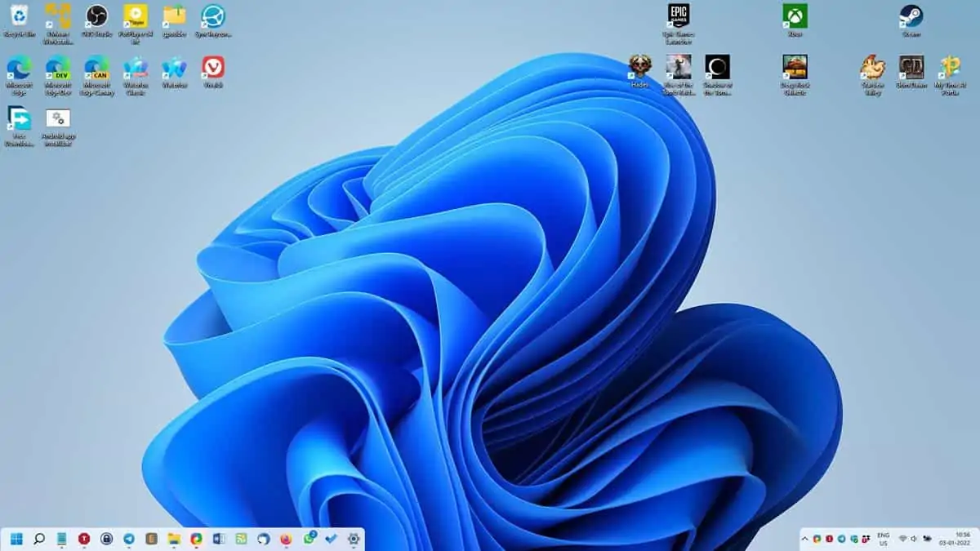The height and width of the screenshot is (551, 980).
Task: Open Stardew Valley desktop shortcut
Action: pyautogui.click(x=872, y=67)
